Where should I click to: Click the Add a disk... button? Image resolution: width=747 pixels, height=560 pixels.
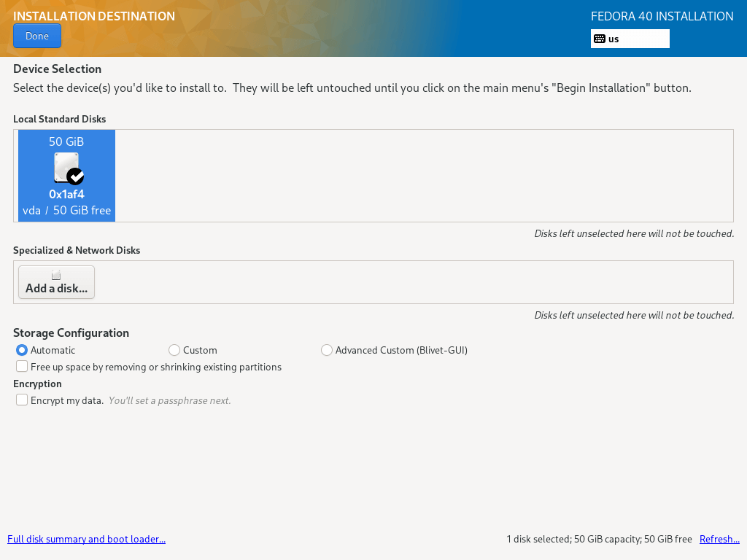click(57, 282)
